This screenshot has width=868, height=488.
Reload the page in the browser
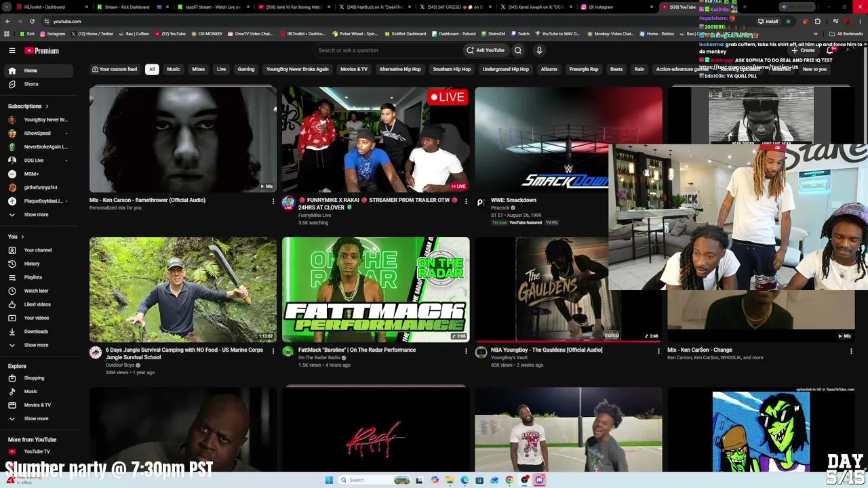click(x=32, y=21)
